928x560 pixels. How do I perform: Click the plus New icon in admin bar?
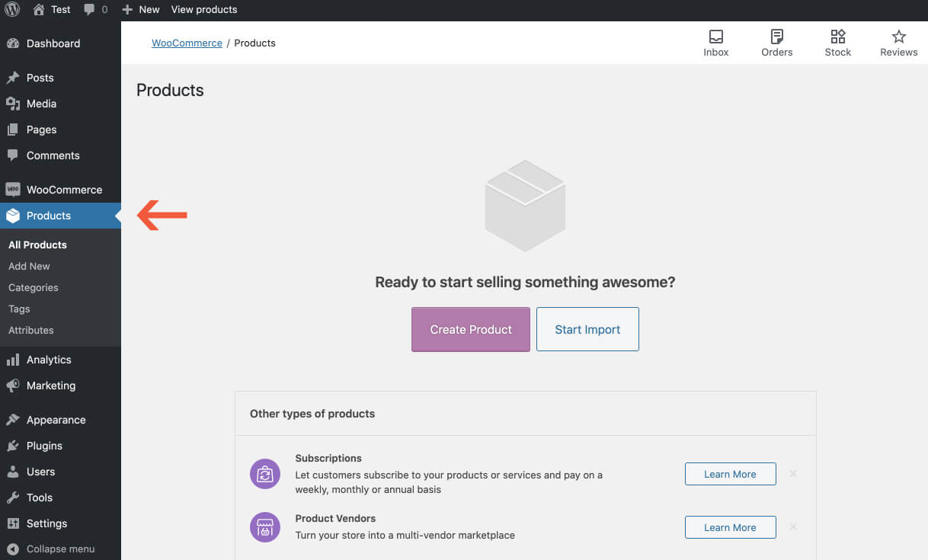pyautogui.click(x=127, y=10)
